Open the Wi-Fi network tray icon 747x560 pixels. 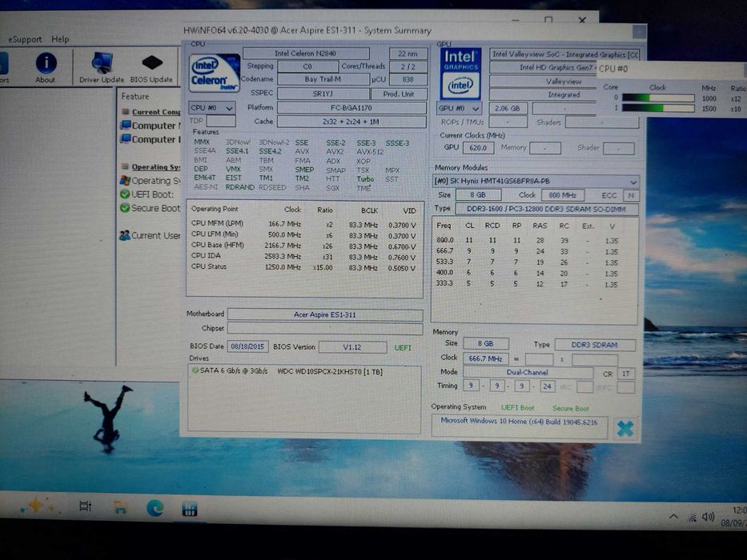[x=693, y=518]
